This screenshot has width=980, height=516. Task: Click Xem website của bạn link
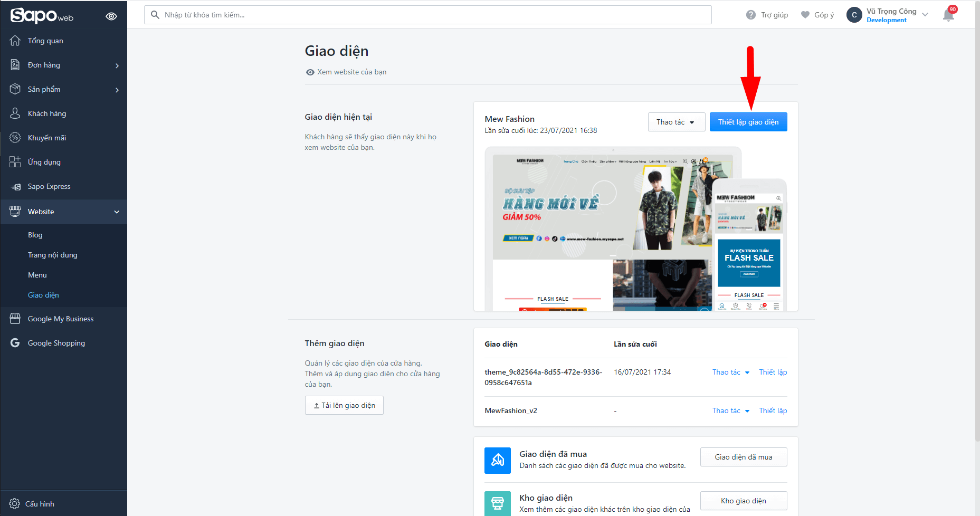pyautogui.click(x=351, y=72)
